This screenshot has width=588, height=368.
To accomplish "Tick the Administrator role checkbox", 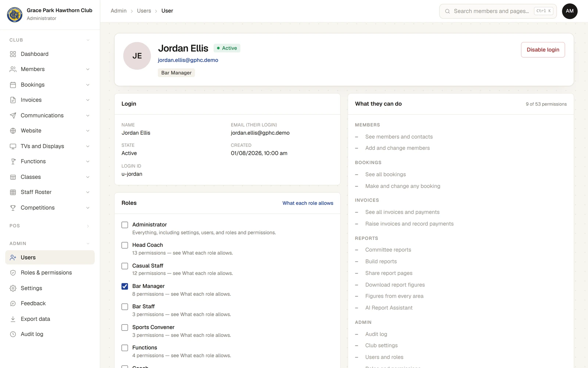I will click(x=125, y=225).
